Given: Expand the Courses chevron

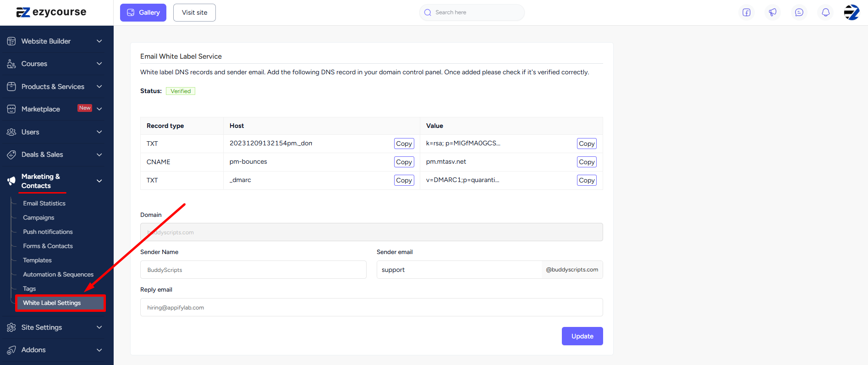Looking at the screenshot, I should point(99,64).
